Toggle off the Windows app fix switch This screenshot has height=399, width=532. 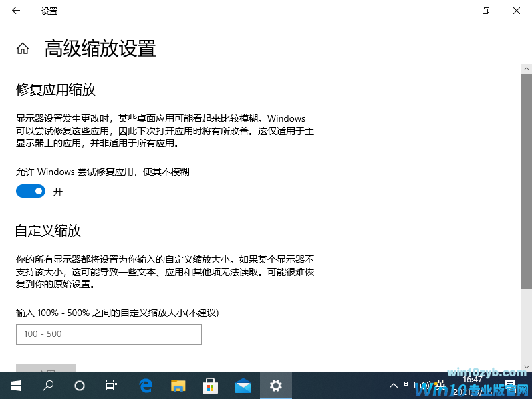click(x=30, y=191)
